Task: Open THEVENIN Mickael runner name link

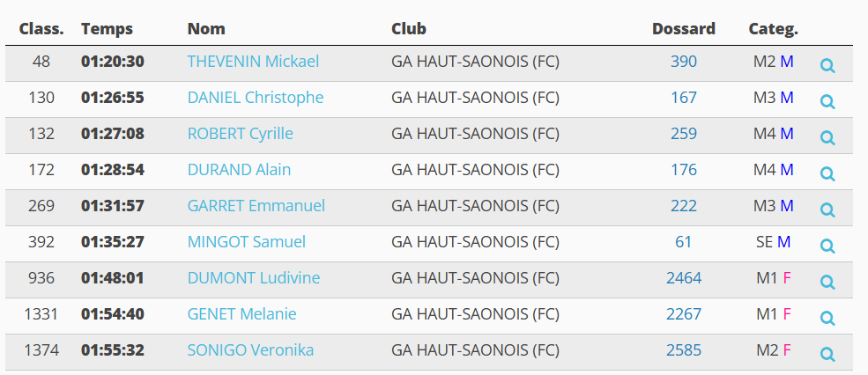Action: [x=253, y=62]
